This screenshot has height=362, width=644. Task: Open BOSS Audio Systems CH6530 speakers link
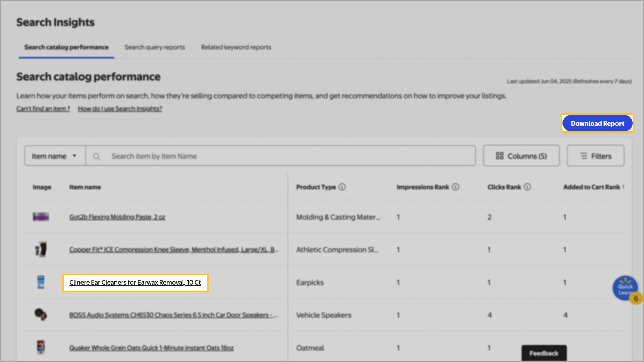coord(173,315)
